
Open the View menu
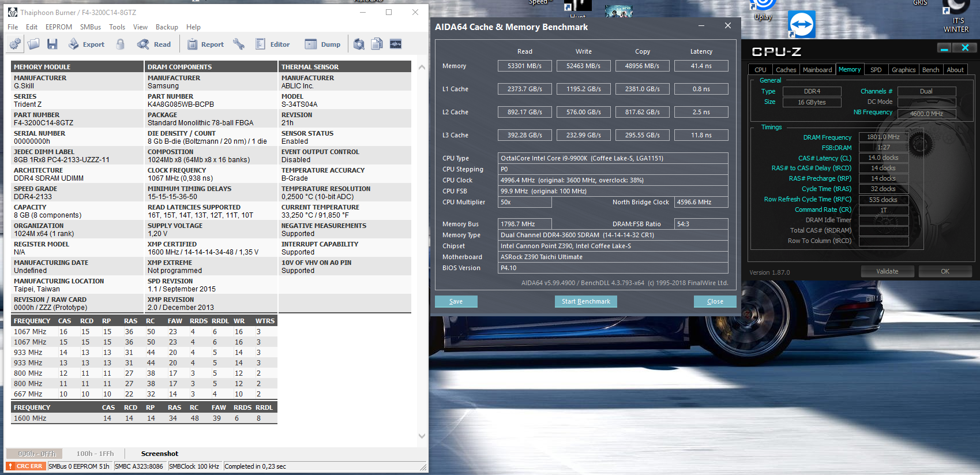(x=141, y=27)
